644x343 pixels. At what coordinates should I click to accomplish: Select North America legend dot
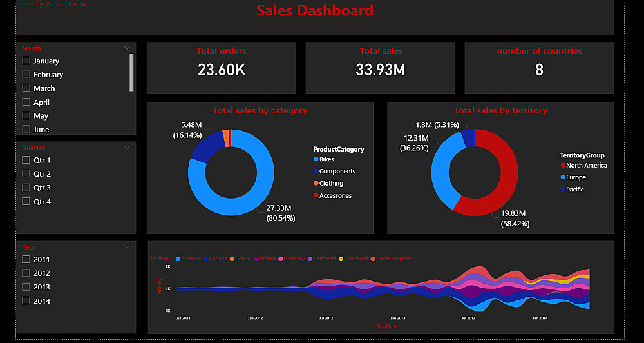tap(563, 165)
